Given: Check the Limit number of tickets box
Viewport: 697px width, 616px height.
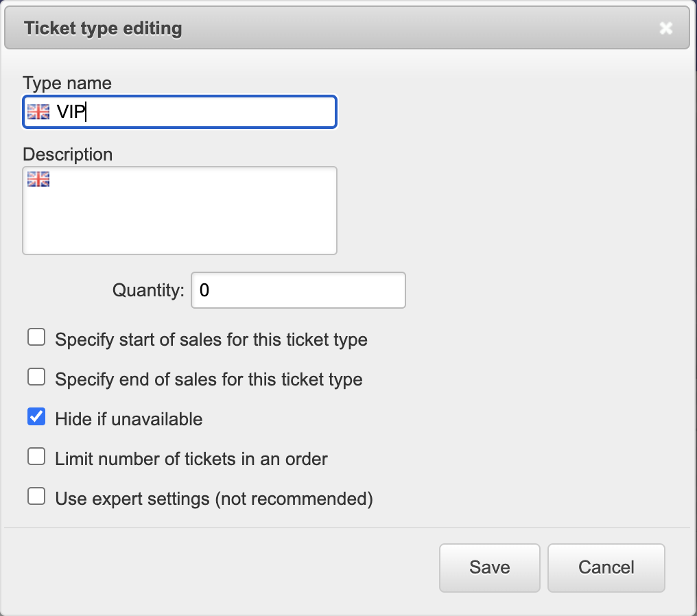Looking at the screenshot, I should (36, 457).
